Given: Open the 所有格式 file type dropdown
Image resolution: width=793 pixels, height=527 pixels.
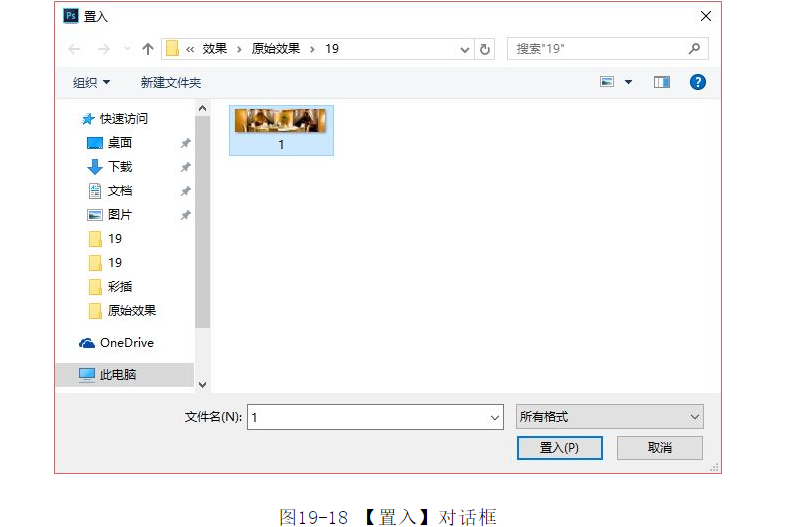Looking at the screenshot, I should point(609,417).
